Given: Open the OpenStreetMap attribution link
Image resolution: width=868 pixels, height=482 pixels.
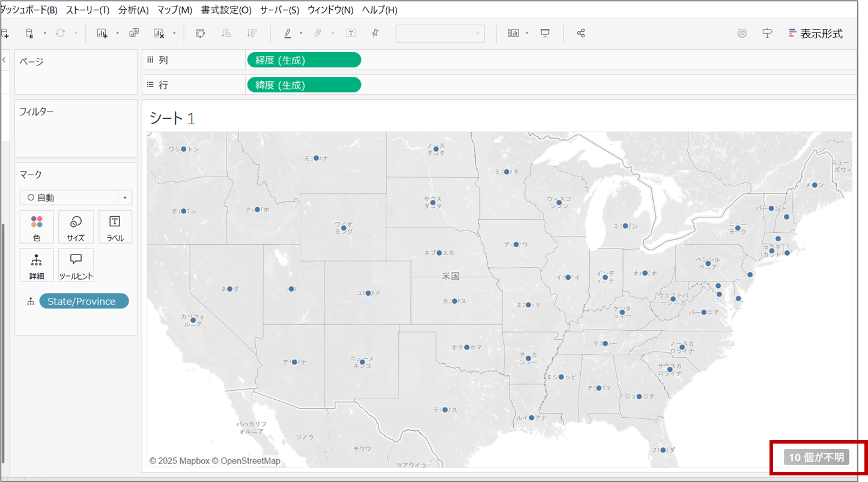Looking at the screenshot, I should click(246, 461).
